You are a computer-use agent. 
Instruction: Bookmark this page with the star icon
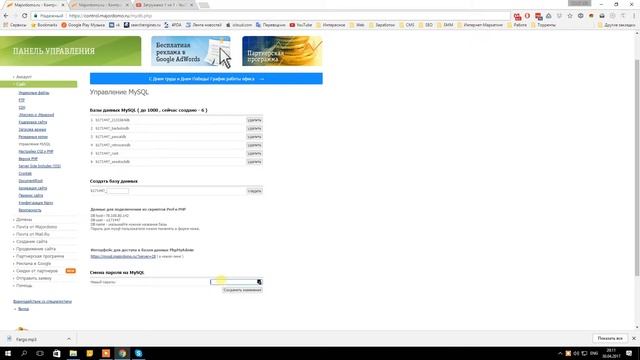coord(570,16)
